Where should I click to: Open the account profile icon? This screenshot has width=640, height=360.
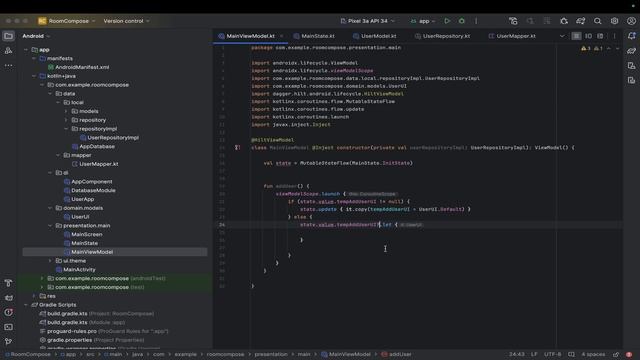631,21
